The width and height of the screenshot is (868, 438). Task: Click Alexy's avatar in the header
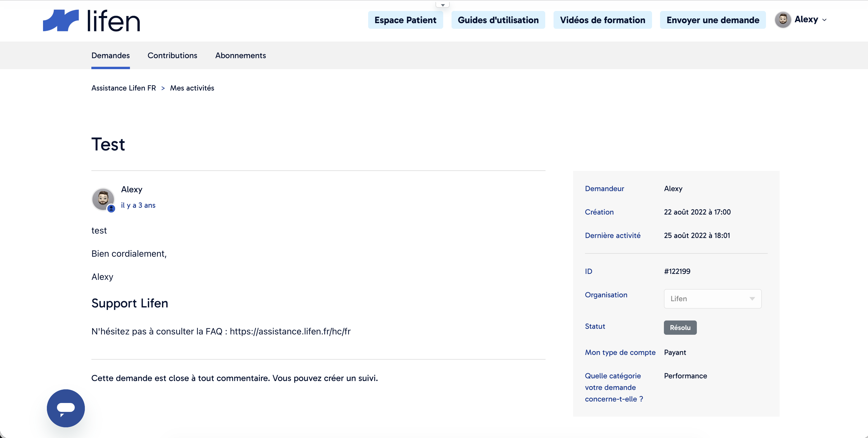[783, 20]
